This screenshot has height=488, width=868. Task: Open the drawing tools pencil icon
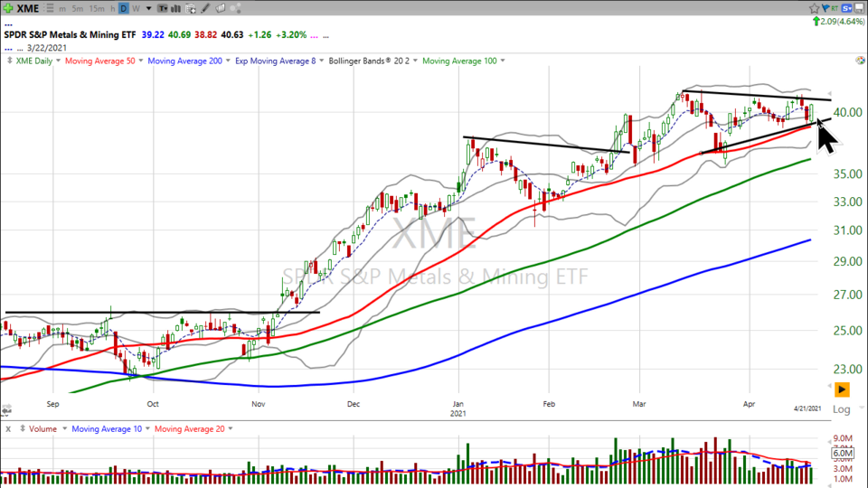pos(206,8)
